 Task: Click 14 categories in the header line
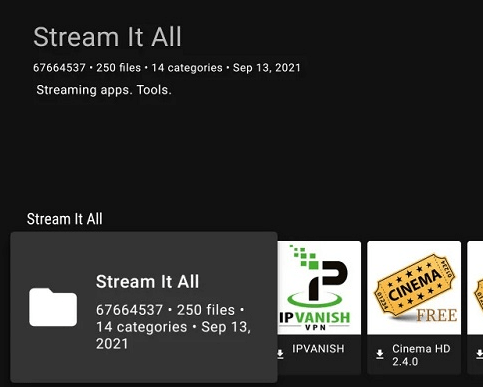[x=187, y=68]
